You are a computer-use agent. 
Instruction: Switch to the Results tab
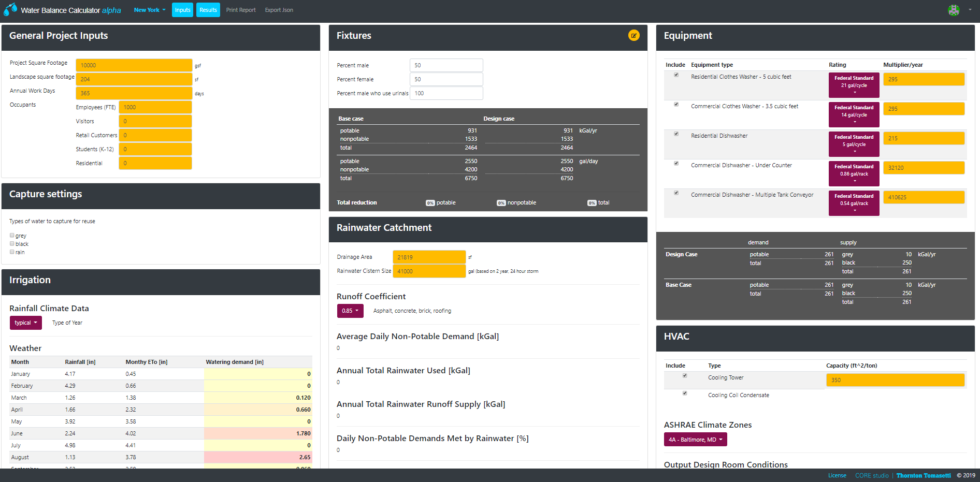[x=208, y=10]
